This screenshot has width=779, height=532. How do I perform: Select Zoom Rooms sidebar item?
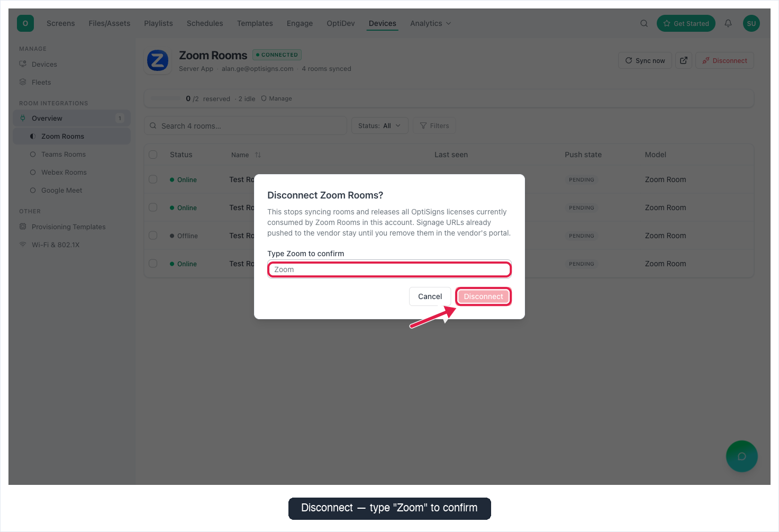click(x=71, y=137)
